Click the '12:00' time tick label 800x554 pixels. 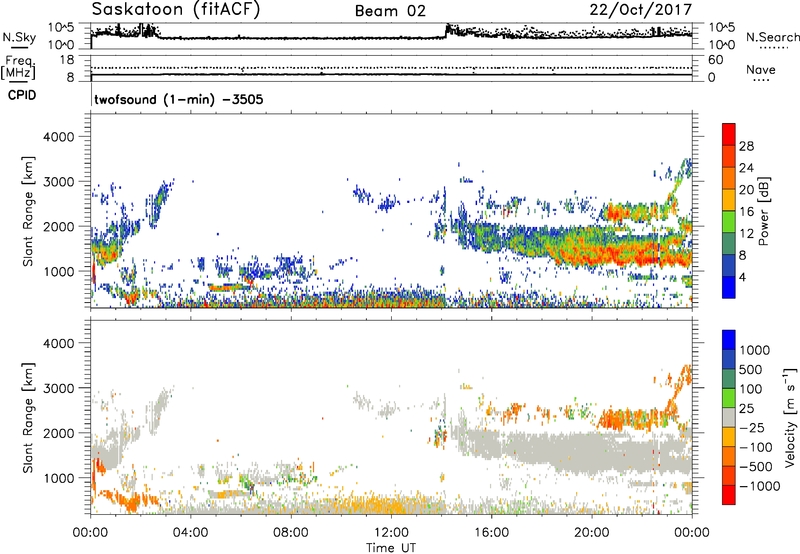tap(391, 533)
